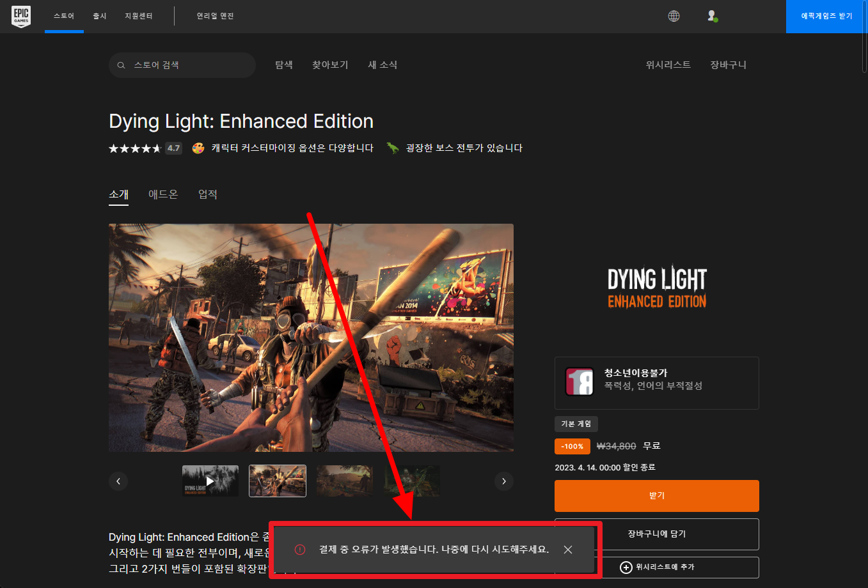This screenshot has height=588, width=868.
Task: Open the 언리얼 엔진 navigation link
Action: pos(215,16)
